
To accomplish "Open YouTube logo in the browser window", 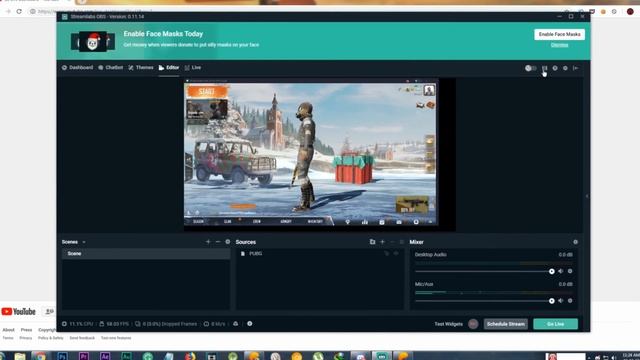I will 18,311.
